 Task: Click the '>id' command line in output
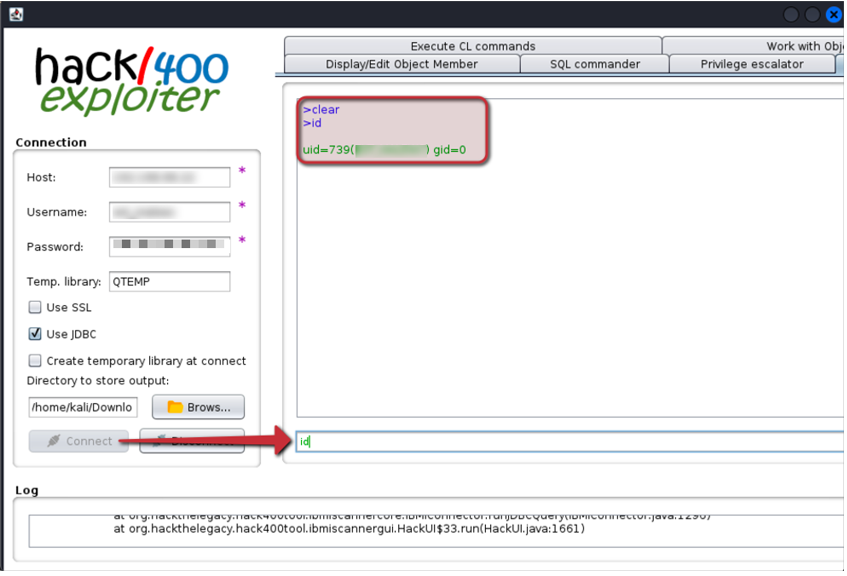tap(312, 123)
